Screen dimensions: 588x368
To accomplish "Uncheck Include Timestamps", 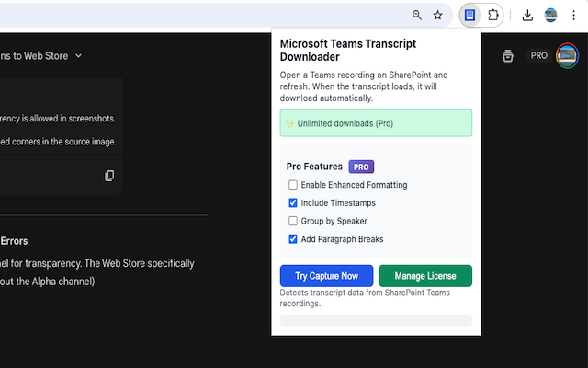I will point(293,202).
